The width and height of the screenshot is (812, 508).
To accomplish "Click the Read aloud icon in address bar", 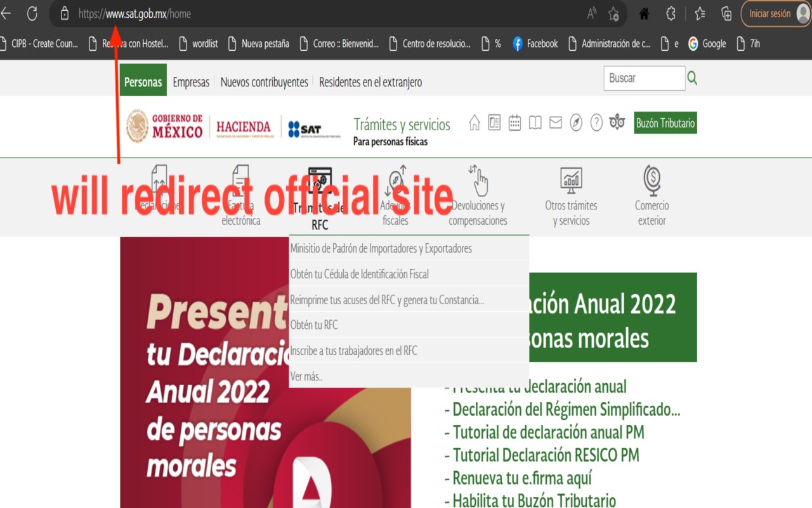I will 592,13.
